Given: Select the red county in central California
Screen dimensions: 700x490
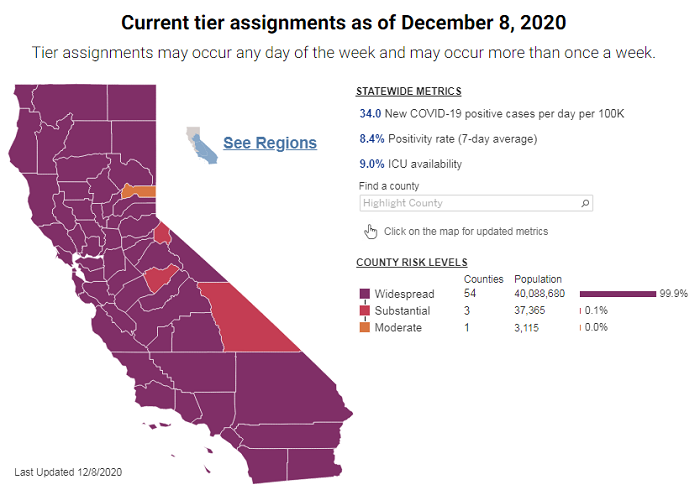Looking at the screenshot, I should [x=160, y=277].
